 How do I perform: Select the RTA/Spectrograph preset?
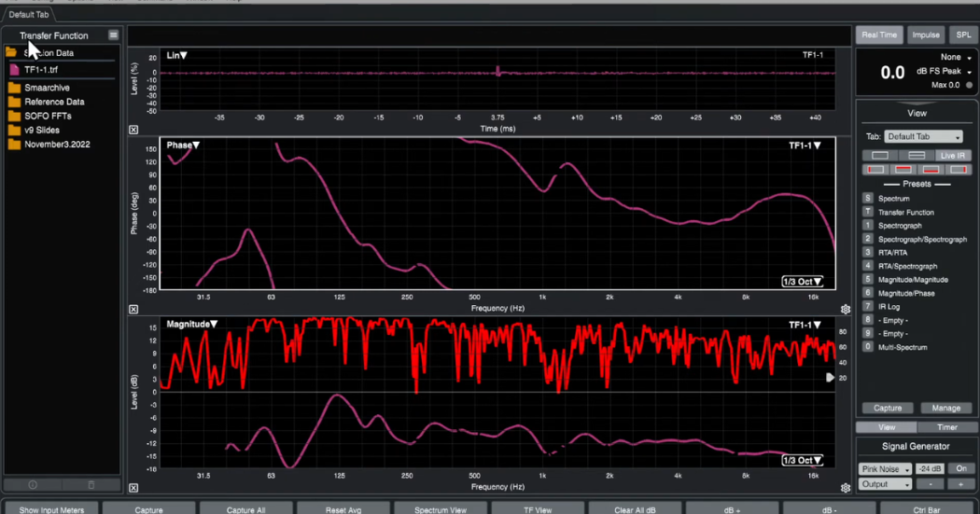[x=907, y=266]
